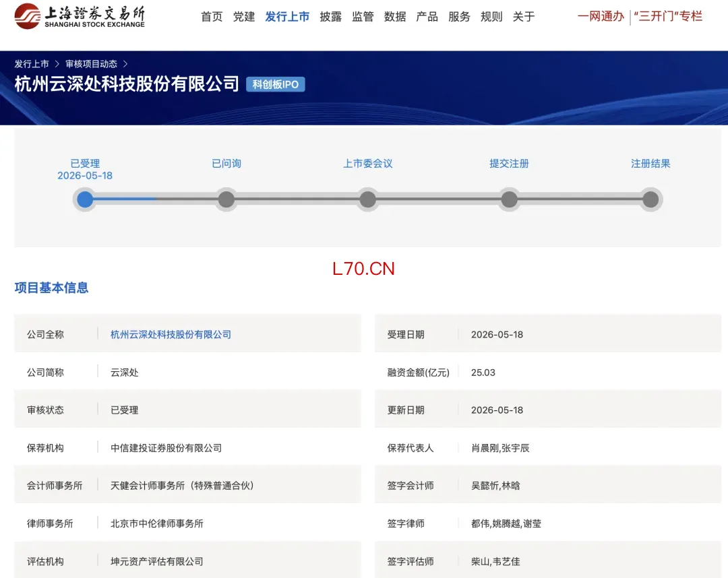
Task: Click the 已受理 review status value
Action: (125, 410)
